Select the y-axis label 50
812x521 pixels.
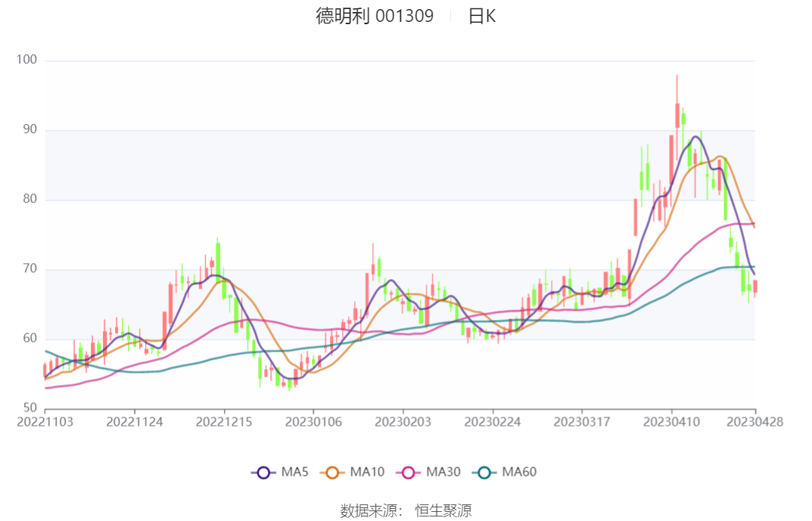point(31,406)
